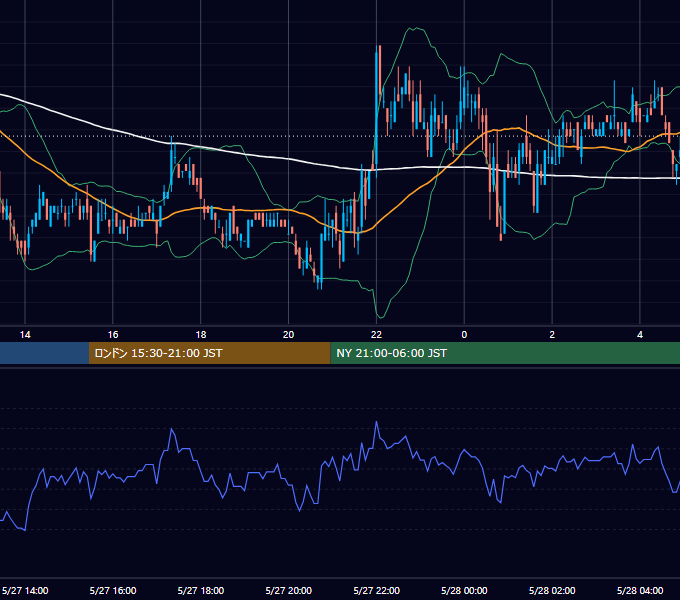Click the 4 hour axis label
Viewport: 680px width, 600px height.
(640, 335)
